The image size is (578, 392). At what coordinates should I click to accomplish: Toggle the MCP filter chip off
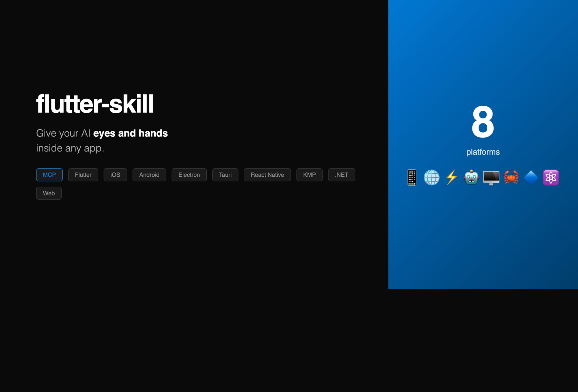[x=49, y=175]
